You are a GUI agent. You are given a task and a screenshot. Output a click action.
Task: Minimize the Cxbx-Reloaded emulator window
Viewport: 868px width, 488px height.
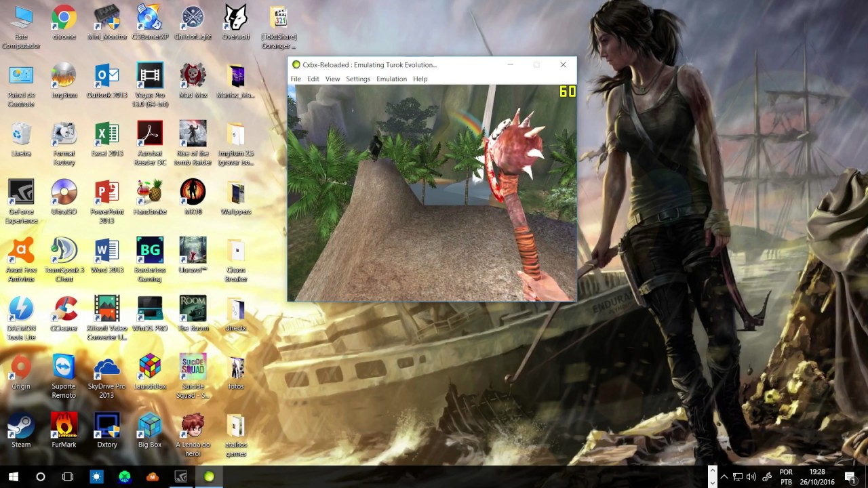tap(510, 65)
